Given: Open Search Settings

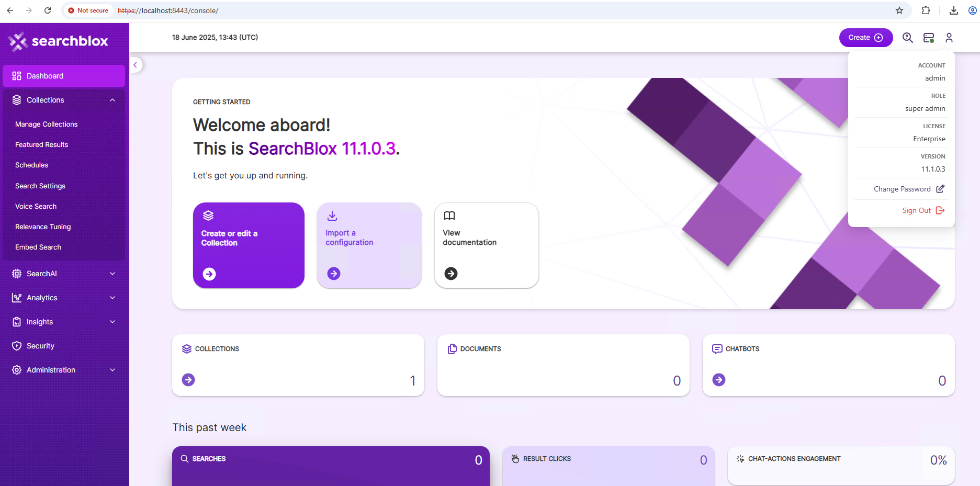Looking at the screenshot, I should [40, 186].
